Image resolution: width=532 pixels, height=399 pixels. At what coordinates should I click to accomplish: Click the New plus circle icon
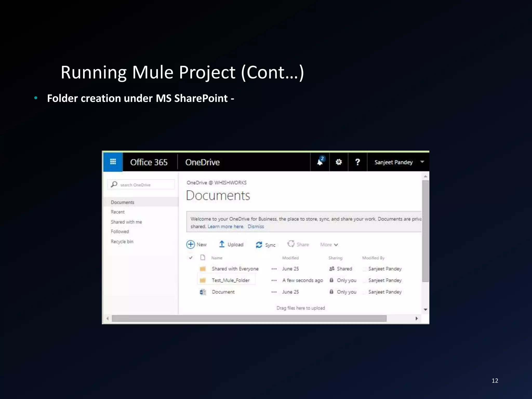click(190, 244)
